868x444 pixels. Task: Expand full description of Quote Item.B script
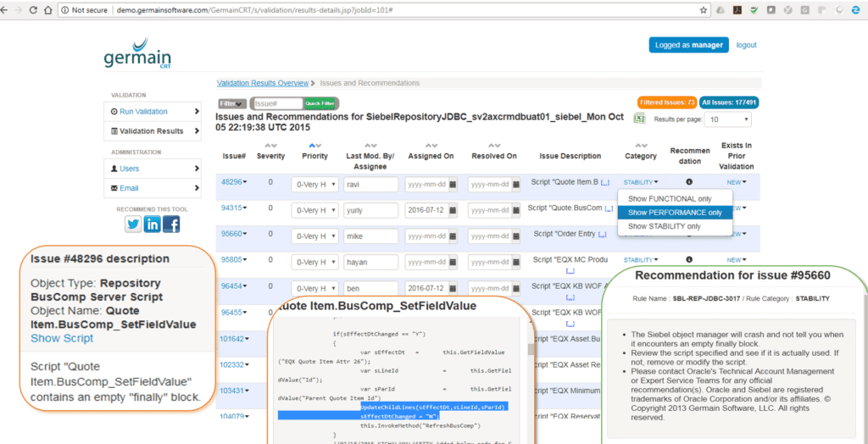tap(605, 182)
